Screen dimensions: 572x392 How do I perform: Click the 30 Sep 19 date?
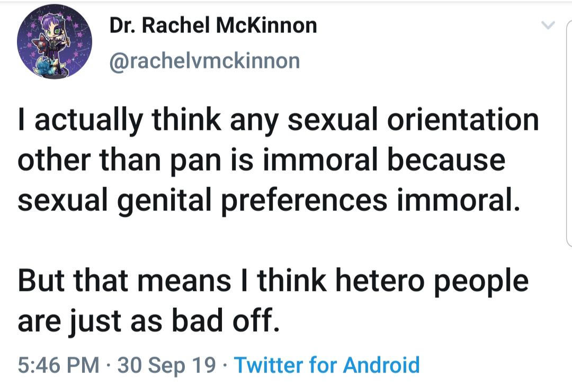point(167,365)
